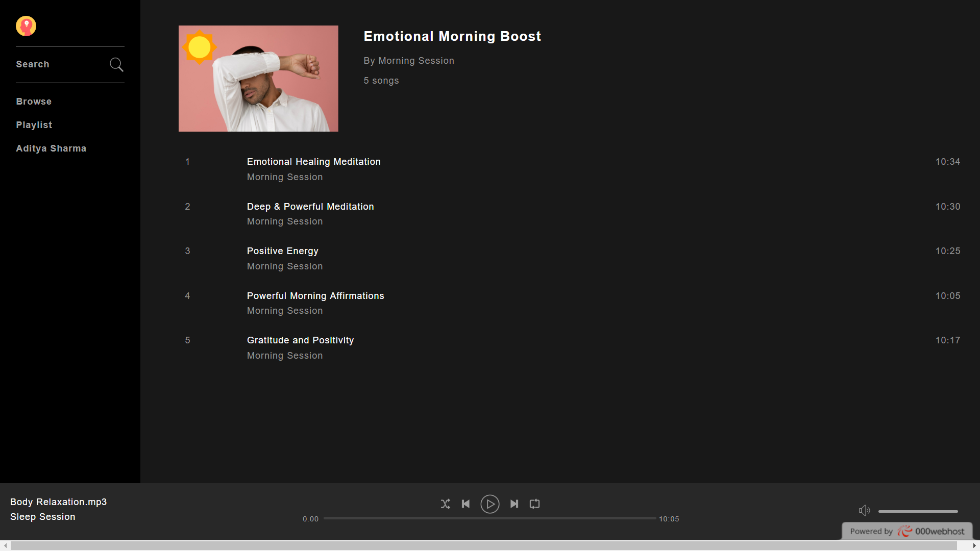Click the song progress bar

(x=489, y=518)
